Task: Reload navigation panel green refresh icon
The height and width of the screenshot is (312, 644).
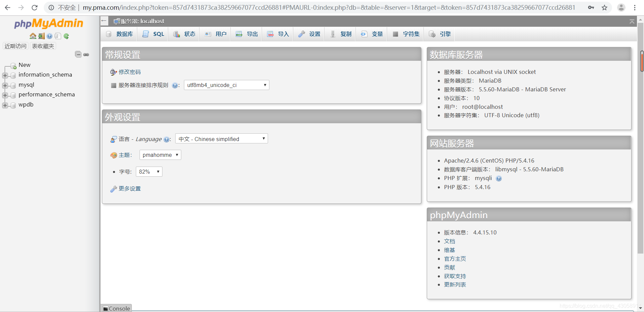Action: pos(66,36)
